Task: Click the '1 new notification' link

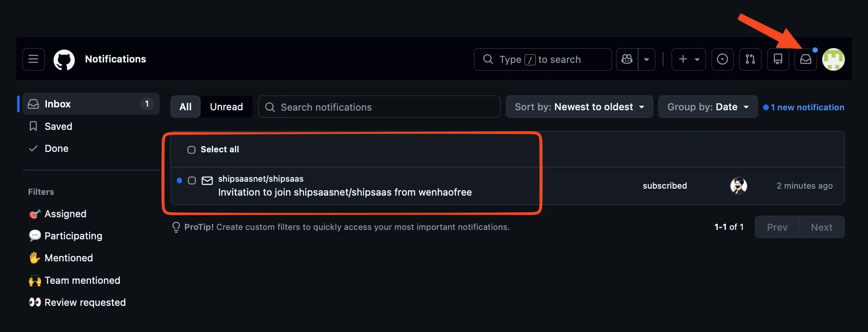Action: tap(803, 107)
